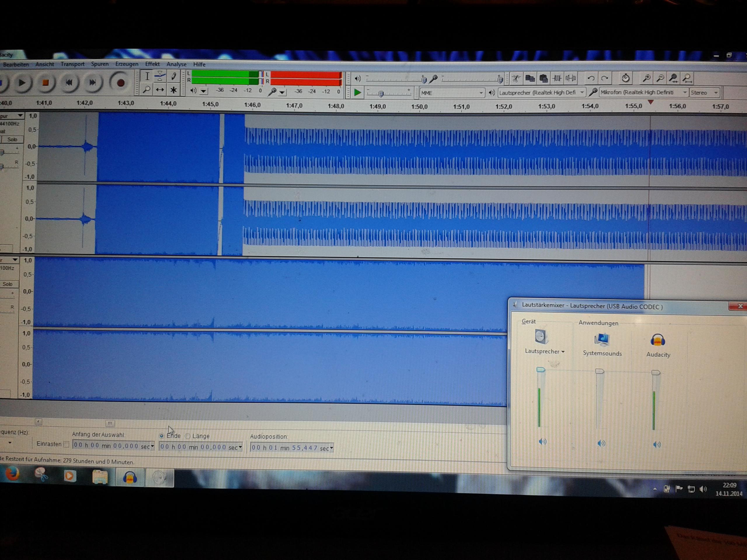Activate the Multi-tool asterisk icon
Viewport: 747px width, 560px height.
(x=173, y=90)
